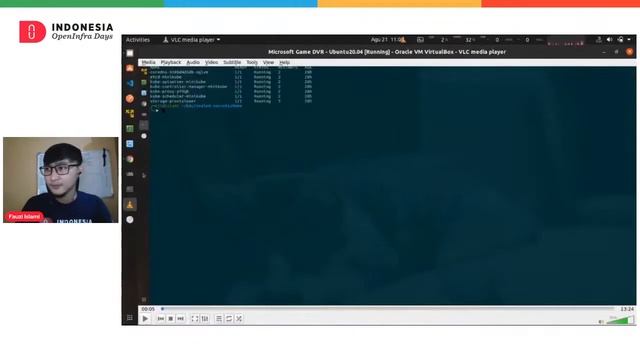
Task: Click the Indonesia OpenInfra Days logo
Action: (x=66, y=31)
